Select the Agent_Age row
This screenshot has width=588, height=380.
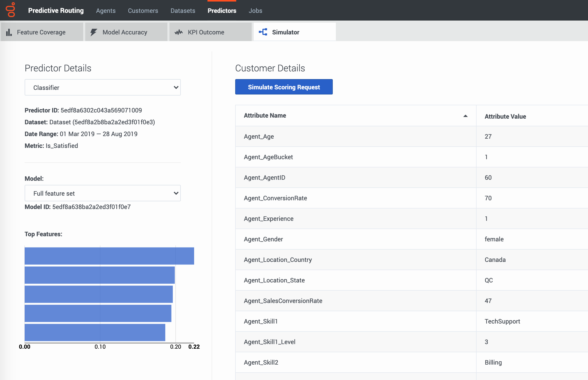tap(412, 136)
